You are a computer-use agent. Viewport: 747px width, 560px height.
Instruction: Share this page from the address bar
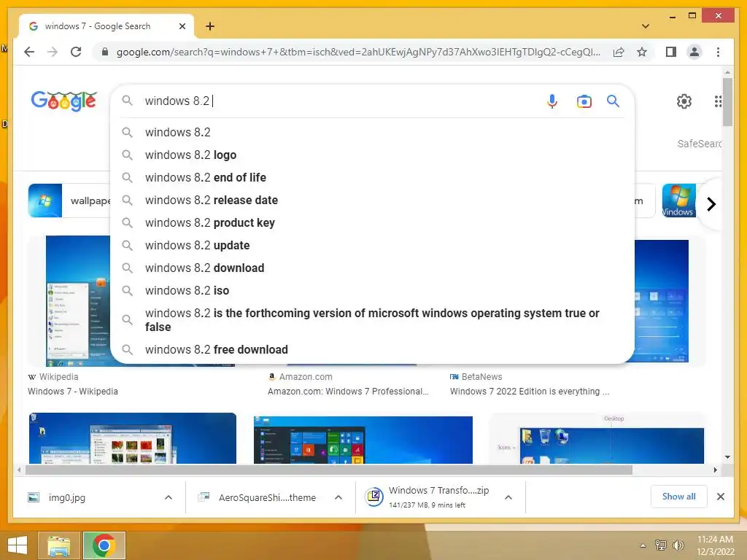click(619, 52)
